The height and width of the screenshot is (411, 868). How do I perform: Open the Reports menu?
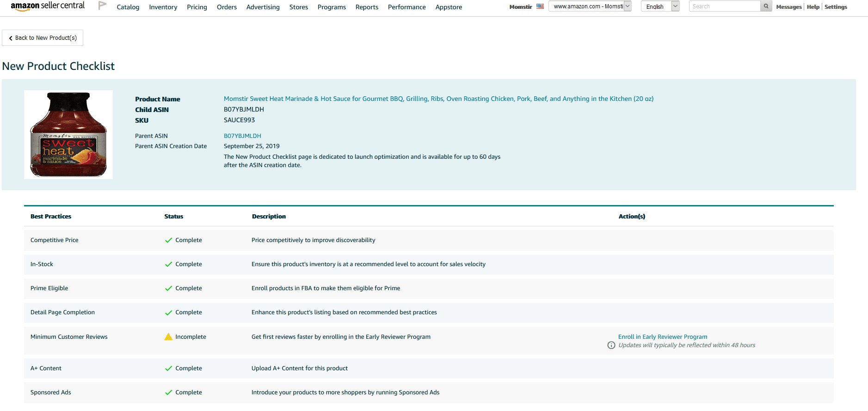367,7
